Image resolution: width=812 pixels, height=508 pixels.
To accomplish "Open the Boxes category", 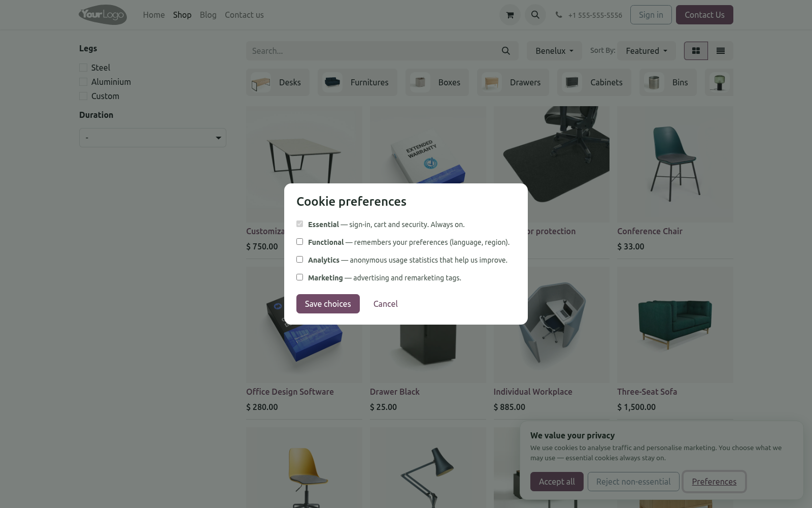I will (437, 82).
